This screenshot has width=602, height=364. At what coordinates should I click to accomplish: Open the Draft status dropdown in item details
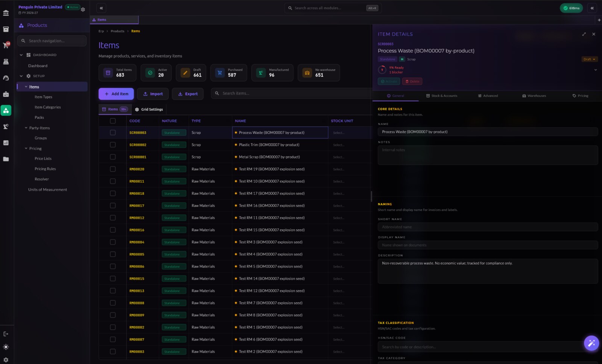[589, 59]
